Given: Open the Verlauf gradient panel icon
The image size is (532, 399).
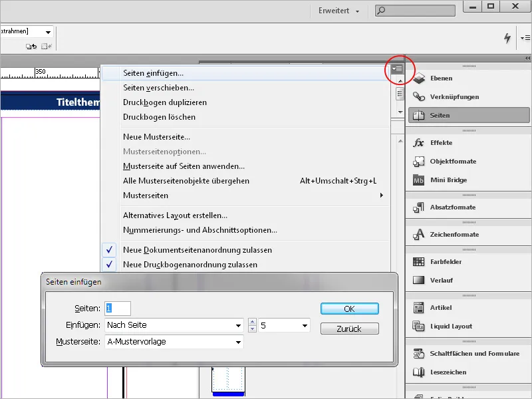Looking at the screenshot, I should (419, 280).
